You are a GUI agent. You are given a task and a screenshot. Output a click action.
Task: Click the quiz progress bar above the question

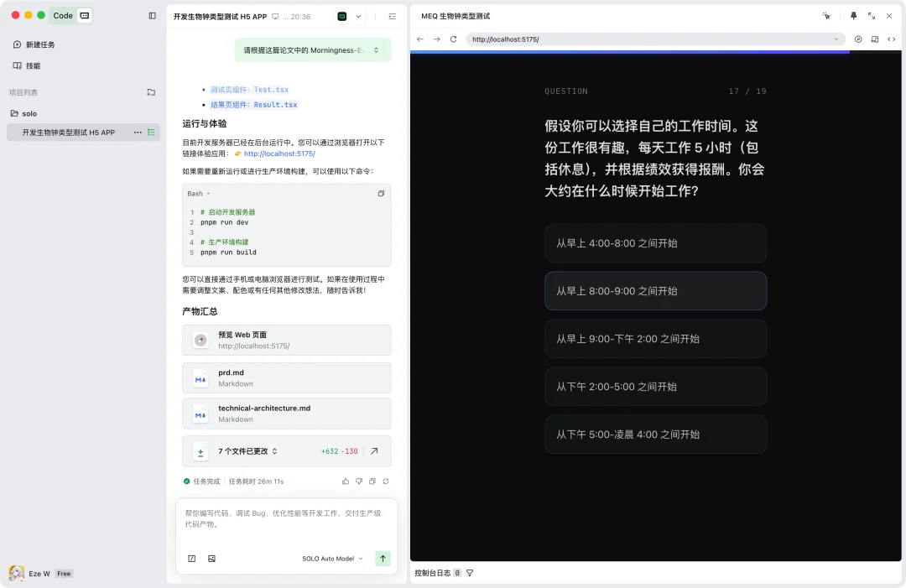tap(655, 52)
